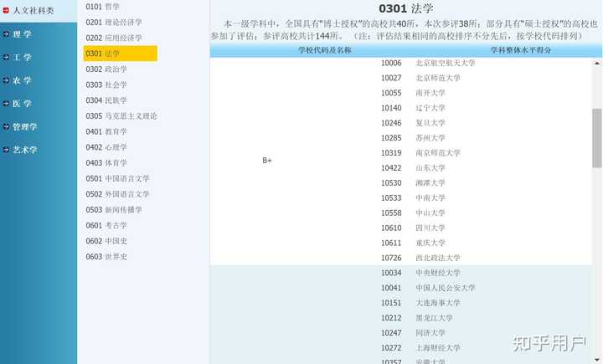Open the 0402 心理学 discipline
Image resolution: width=603 pixels, height=364 pixels.
[x=106, y=147]
